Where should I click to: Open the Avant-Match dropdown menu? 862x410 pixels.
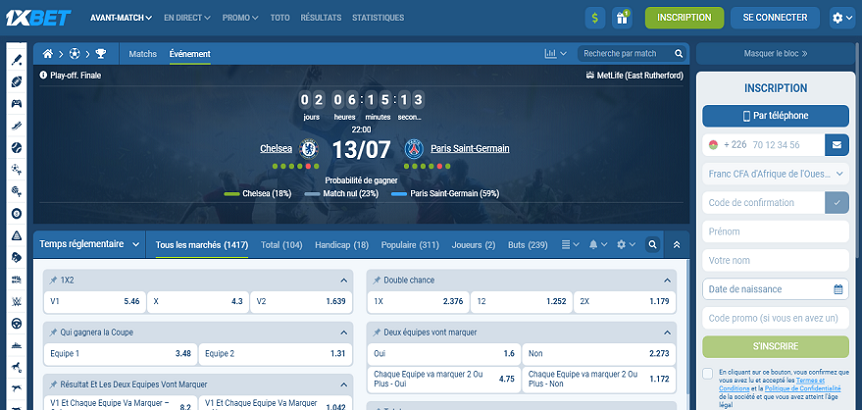(x=121, y=18)
